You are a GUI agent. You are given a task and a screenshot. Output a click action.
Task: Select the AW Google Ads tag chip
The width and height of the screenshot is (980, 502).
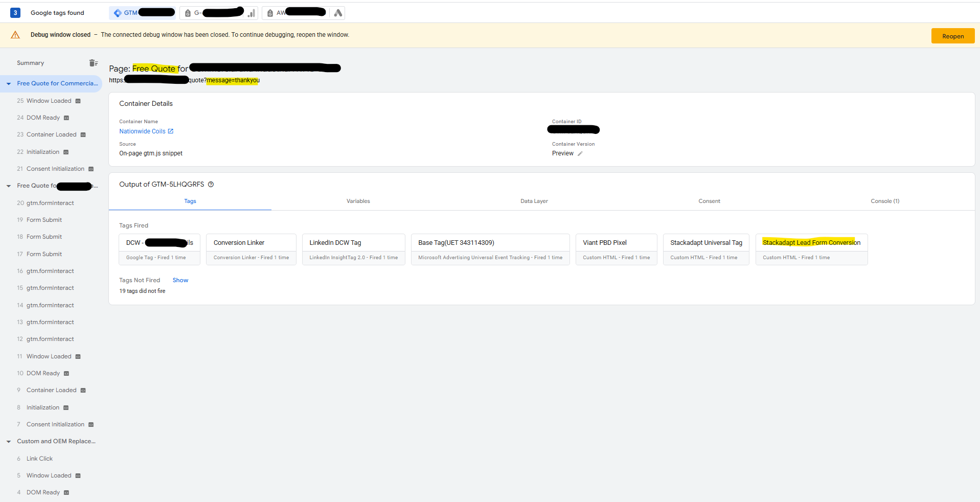pos(303,13)
